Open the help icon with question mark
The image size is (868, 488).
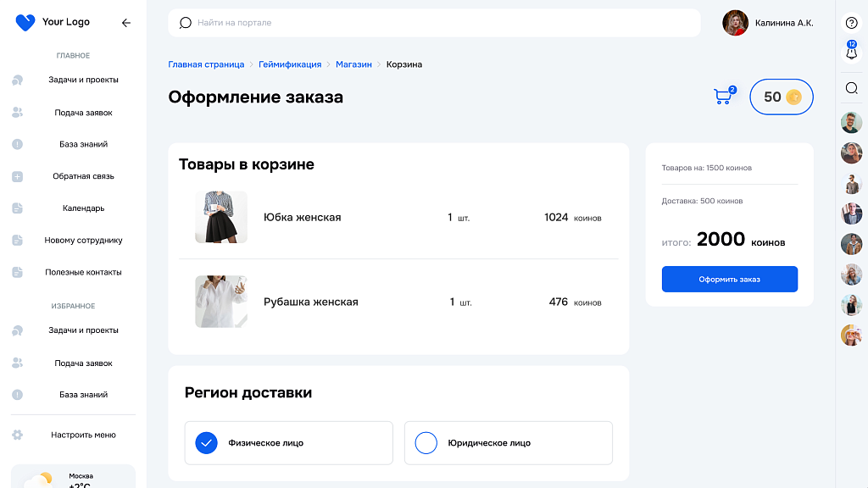[x=851, y=21]
